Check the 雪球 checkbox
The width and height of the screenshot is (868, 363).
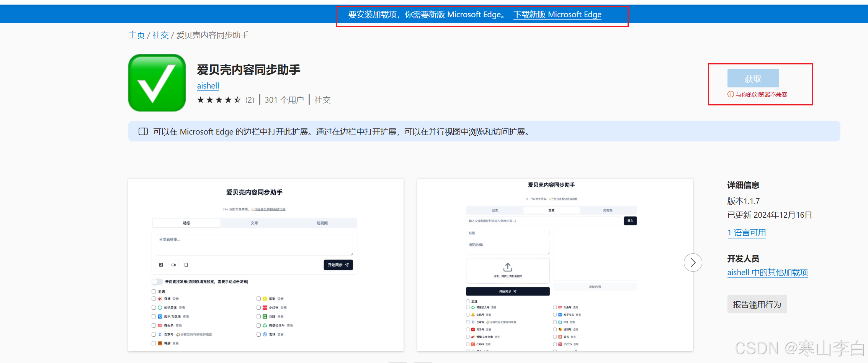258,334
